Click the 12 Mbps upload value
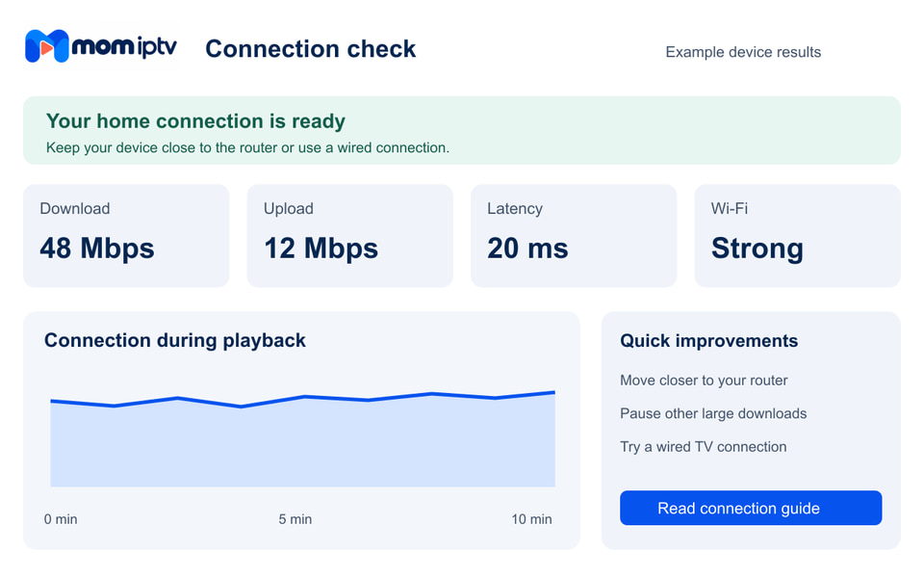The width and height of the screenshot is (924, 578). (321, 248)
